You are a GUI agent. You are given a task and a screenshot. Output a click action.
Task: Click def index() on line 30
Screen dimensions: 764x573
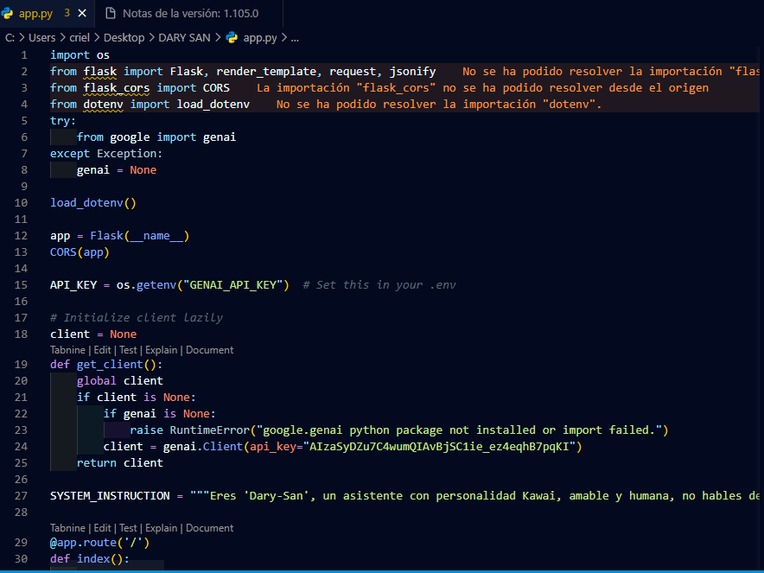pos(90,559)
